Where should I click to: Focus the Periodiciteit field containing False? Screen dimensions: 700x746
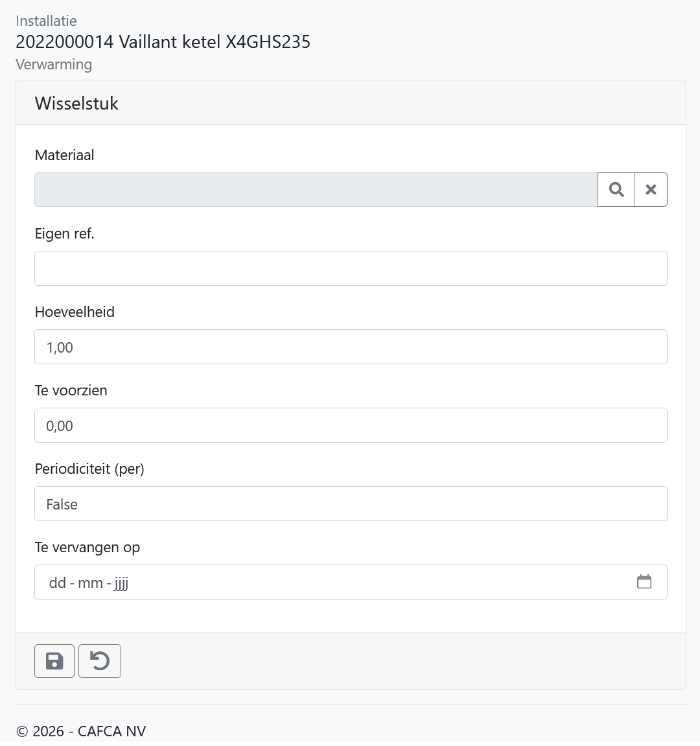point(351,504)
